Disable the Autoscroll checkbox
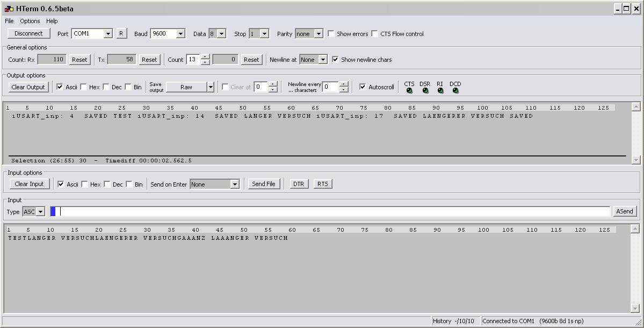 pos(363,87)
